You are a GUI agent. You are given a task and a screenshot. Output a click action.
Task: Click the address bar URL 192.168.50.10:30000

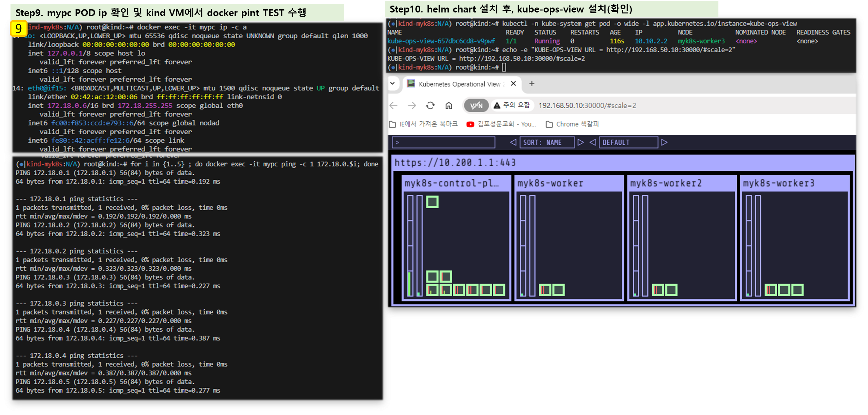[587, 105]
